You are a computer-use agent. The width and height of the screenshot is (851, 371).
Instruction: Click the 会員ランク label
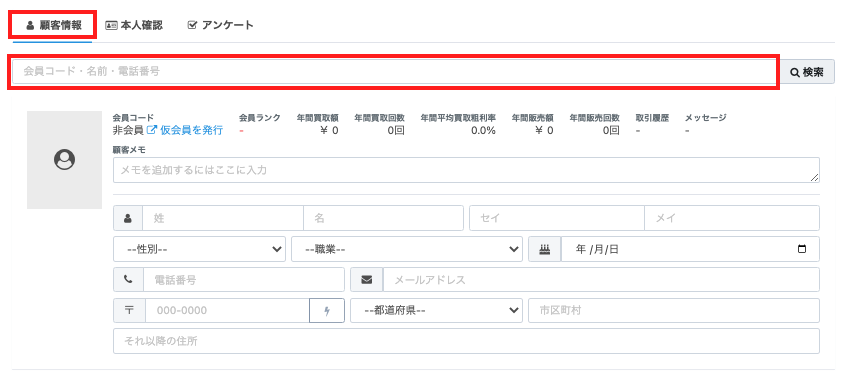click(259, 117)
